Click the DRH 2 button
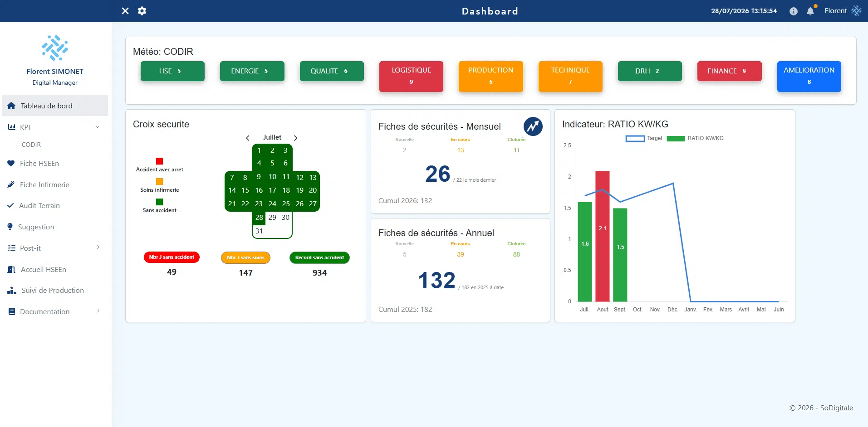The height and width of the screenshot is (427, 868). [650, 71]
